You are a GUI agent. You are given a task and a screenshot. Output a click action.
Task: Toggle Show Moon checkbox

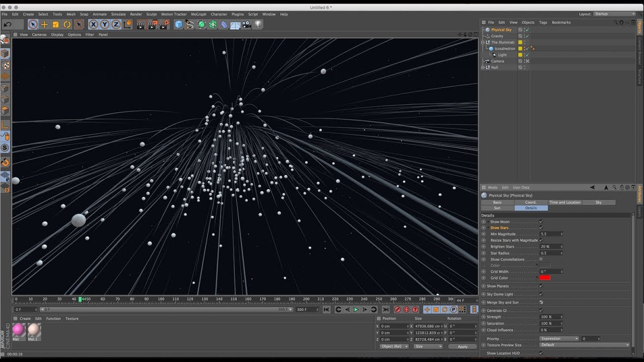(x=541, y=222)
